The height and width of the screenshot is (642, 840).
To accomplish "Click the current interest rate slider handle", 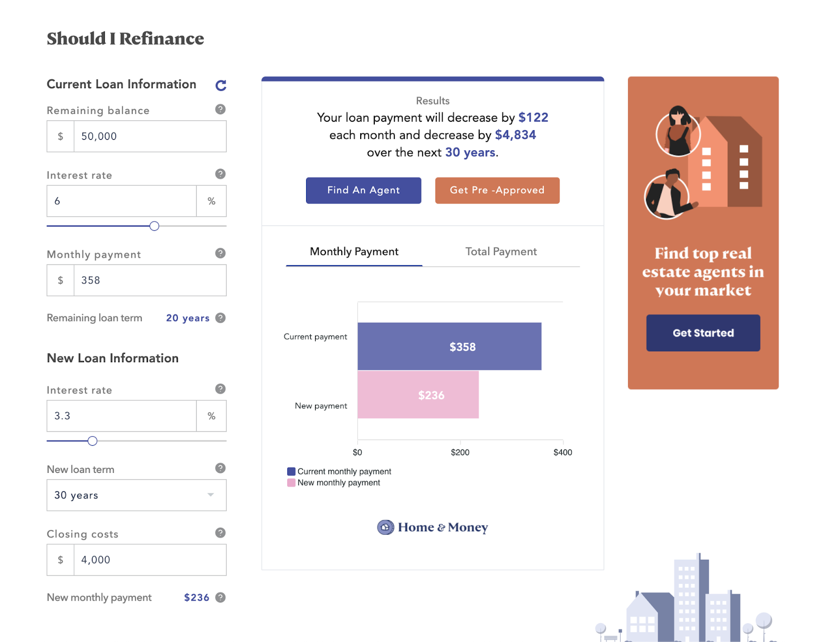I will point(154,226).
